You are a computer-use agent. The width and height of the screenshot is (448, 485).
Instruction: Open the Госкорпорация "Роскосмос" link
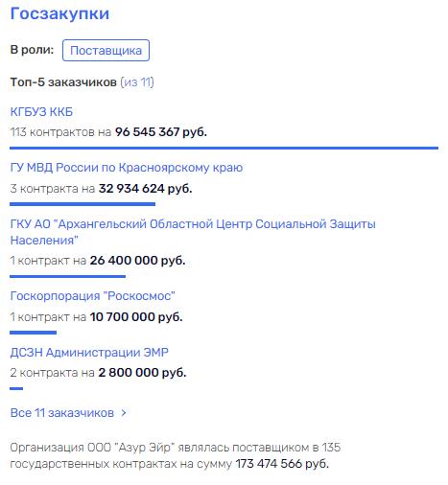(93, 296)
